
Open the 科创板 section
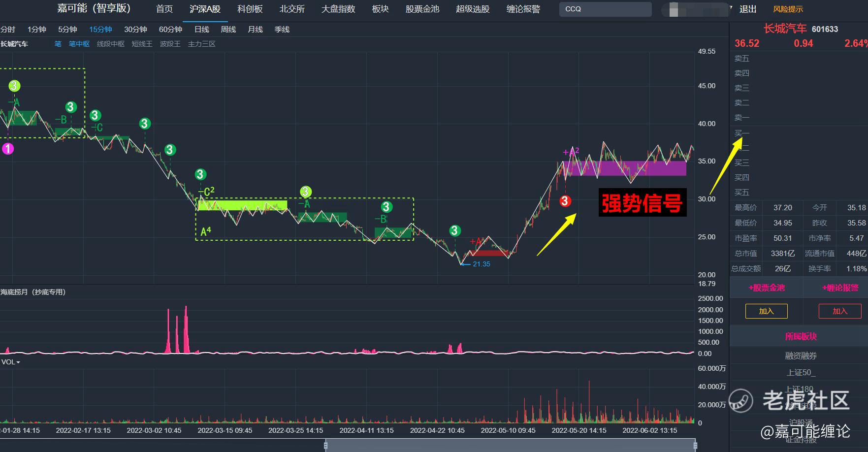250,9
